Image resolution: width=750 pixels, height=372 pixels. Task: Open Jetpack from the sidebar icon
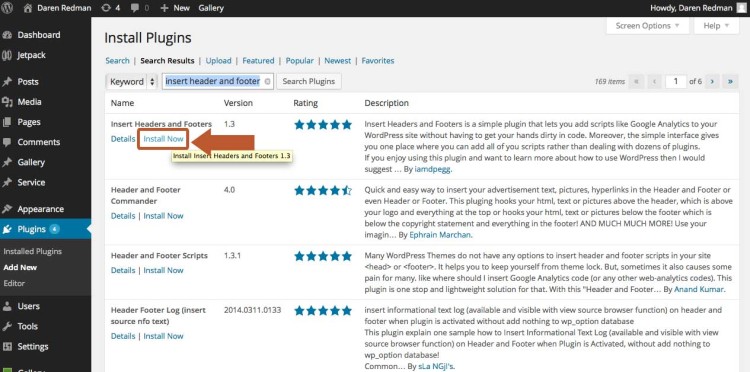7,55
